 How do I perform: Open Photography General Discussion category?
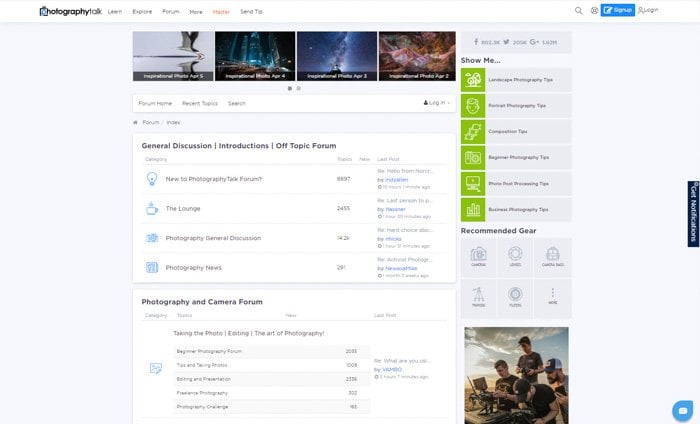[213, 238]
